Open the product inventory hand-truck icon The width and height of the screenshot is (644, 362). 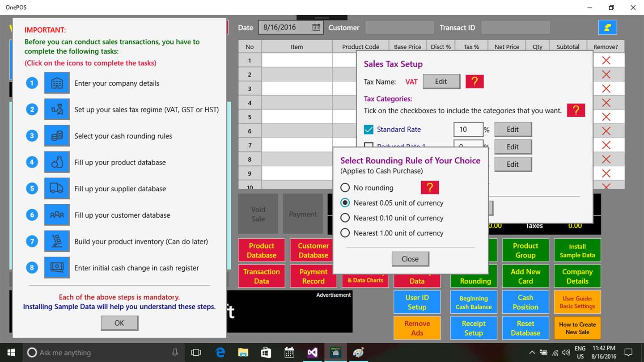57,241
